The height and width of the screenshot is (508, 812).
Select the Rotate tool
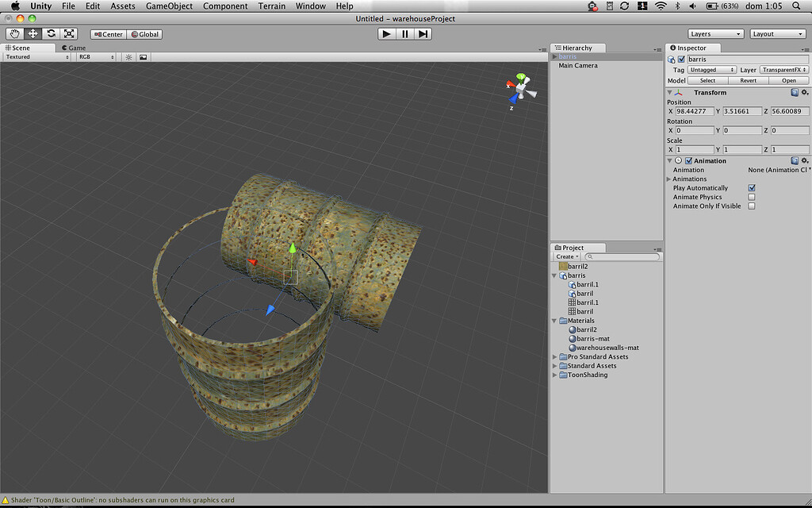pos(51,33)
